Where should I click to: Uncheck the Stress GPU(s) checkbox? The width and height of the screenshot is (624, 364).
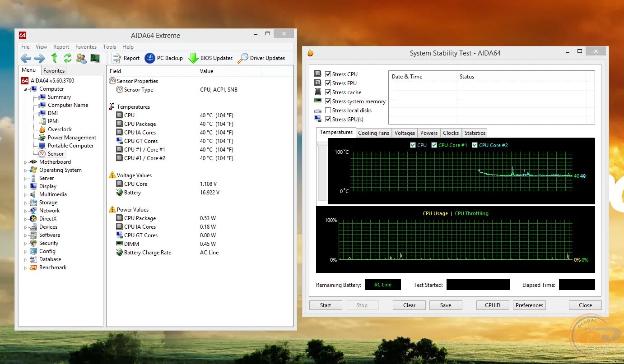click(x=328, y=120)
